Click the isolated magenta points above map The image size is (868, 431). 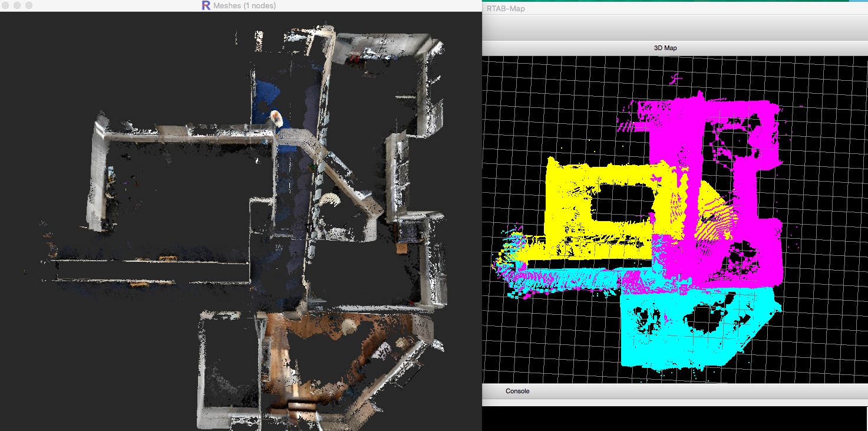pyautogui.click(x=676, y=77)
